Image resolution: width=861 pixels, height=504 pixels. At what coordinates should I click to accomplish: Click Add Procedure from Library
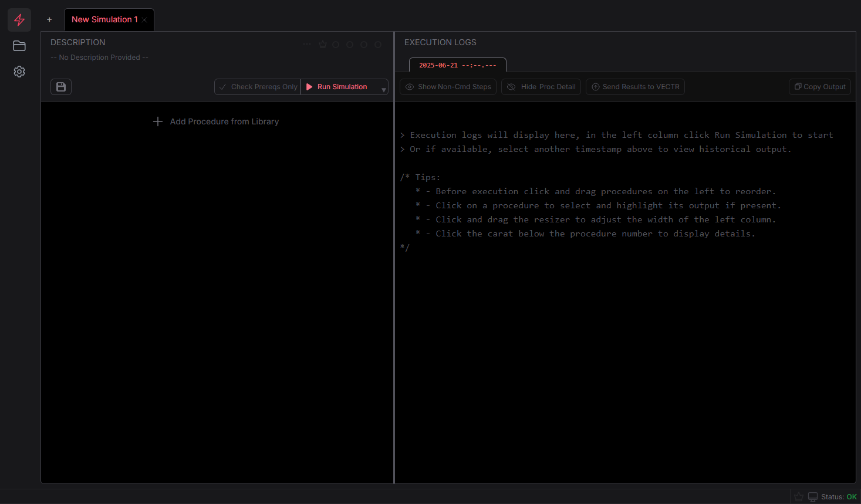(x=216, y=121)
